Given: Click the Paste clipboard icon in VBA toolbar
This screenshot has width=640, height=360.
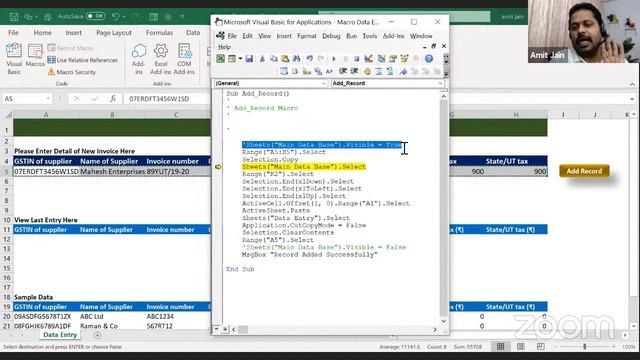Looking at the screenshot, I should [285, 59].
